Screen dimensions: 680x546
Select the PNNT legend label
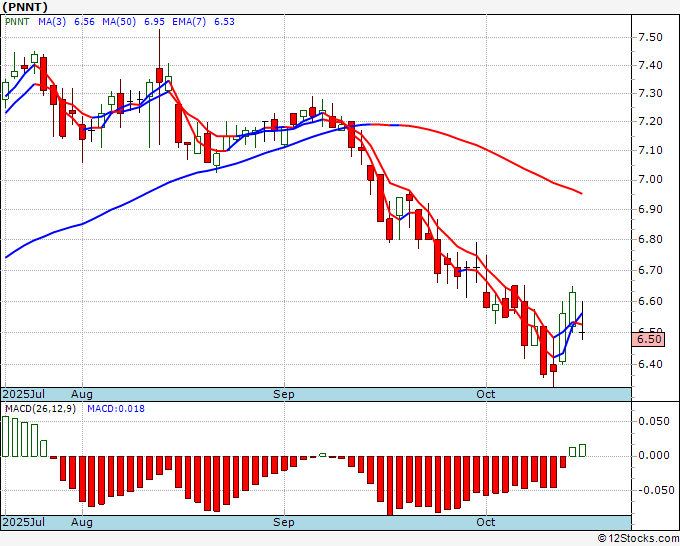coord(17,22)
